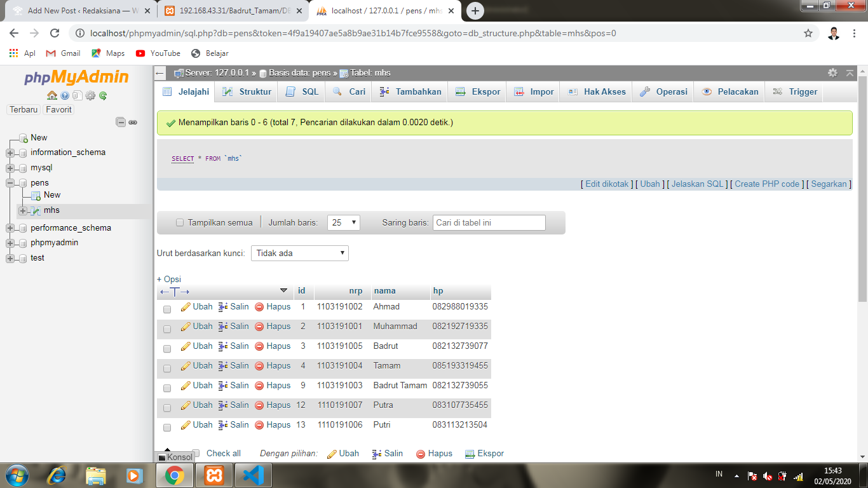Click the Create PHP code link
This screenshot has width=868, height=488.
click(x=767, y=184)
